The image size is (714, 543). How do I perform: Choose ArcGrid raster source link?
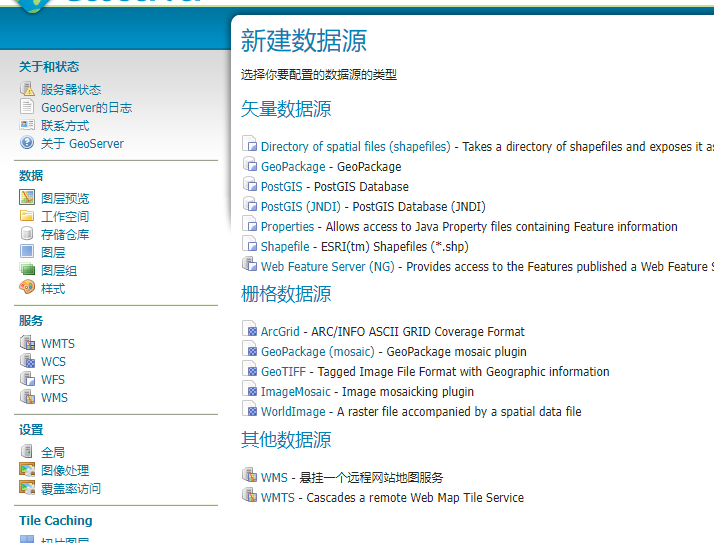point(280,332)
